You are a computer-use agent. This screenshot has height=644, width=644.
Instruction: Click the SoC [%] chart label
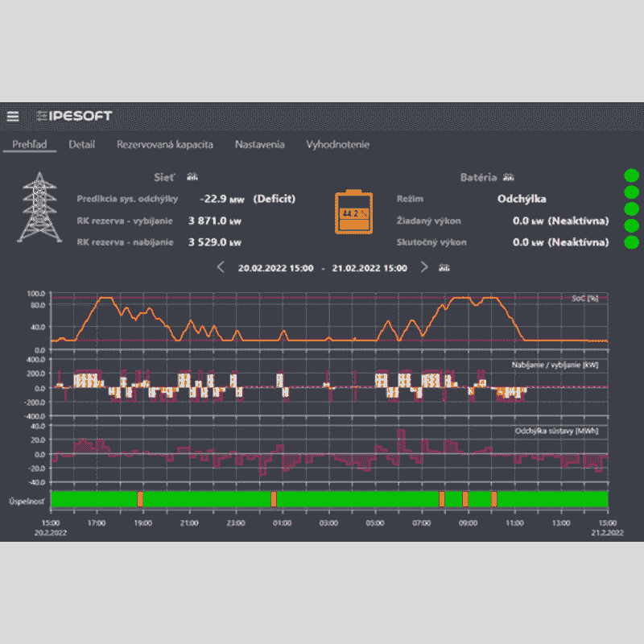(x=585, y=298)
